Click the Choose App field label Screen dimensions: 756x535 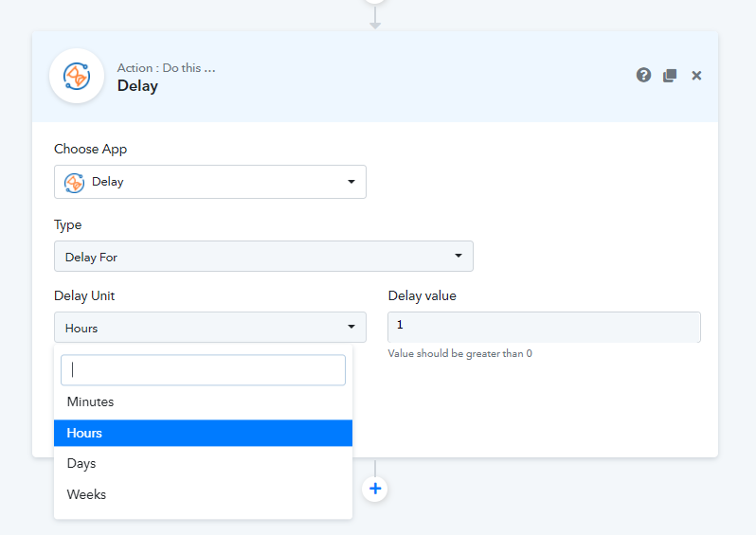coord(90,149)
